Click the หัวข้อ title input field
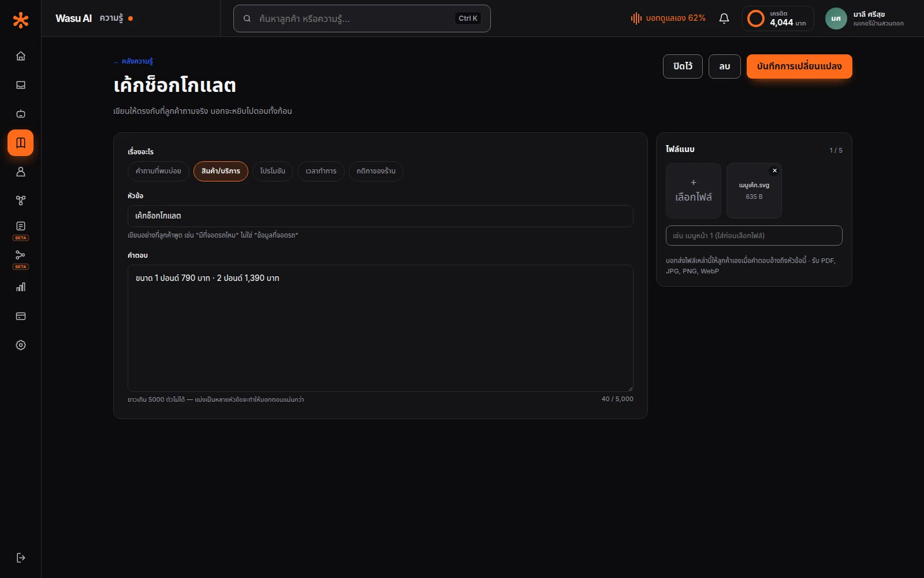 pyautogui.click(x=381, y=216)
